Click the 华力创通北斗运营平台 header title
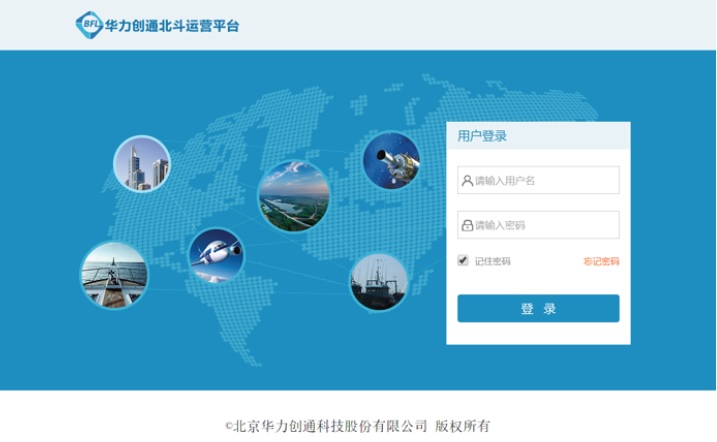This screenshot has height=442, width=717. [172, 26]
